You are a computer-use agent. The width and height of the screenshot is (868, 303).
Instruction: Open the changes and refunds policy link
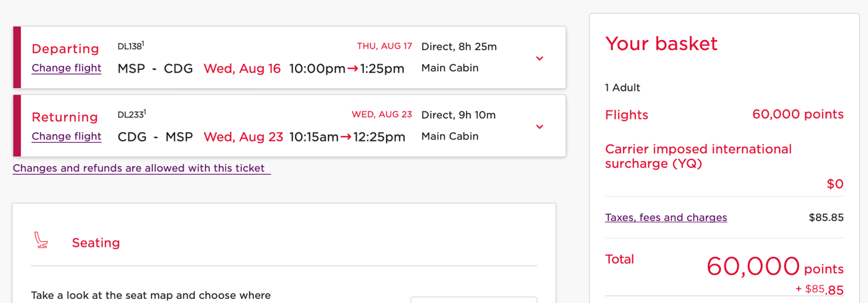coord(141,168)
